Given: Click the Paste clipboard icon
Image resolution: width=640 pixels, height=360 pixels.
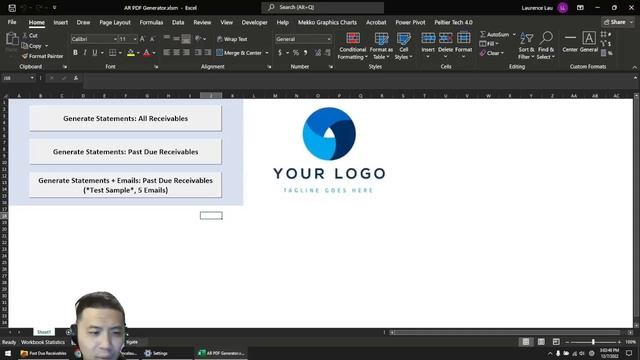Looking at the screenshot, I should coord(12,39).
